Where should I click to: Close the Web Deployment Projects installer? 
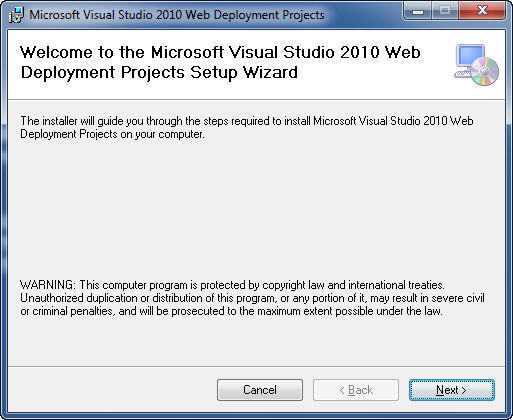[x=482, y=11]
